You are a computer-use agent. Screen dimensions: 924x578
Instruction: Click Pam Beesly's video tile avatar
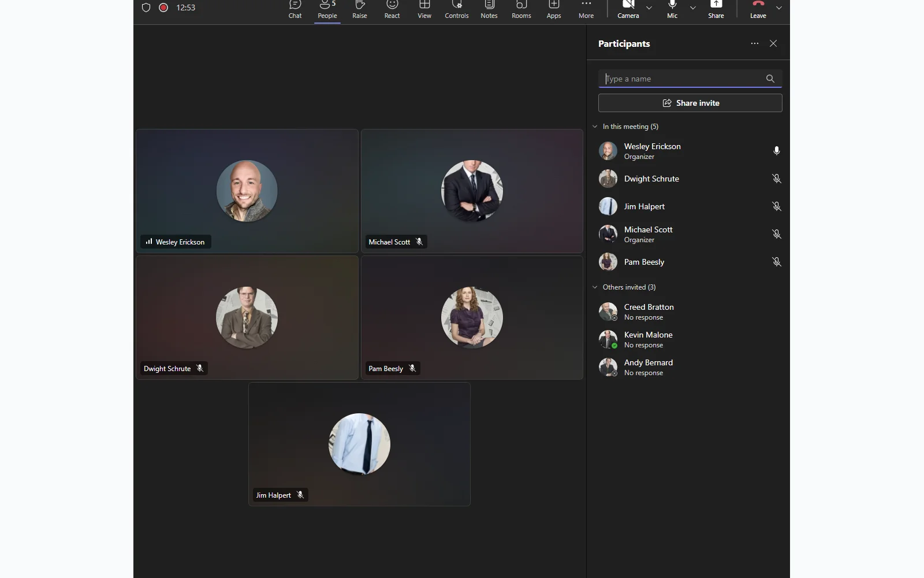click(472, 317)
